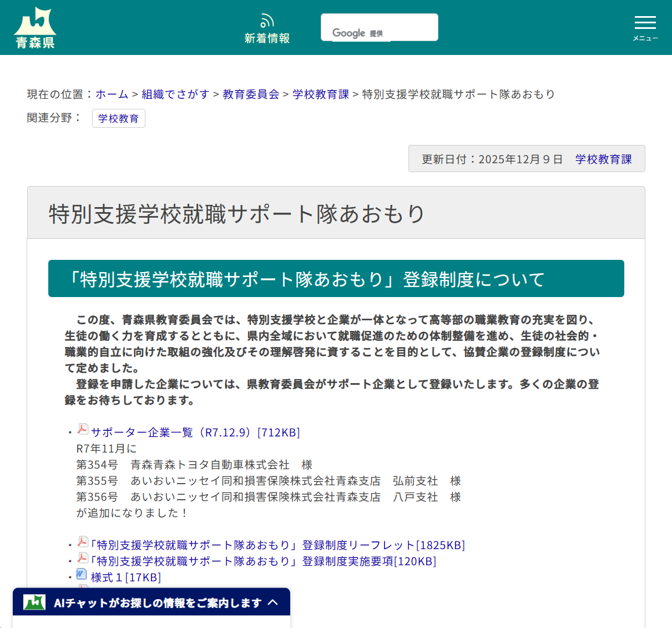Viewport: 672px width, 628px height.
Task: Click the Google search input field
Action: click(379, 27)
